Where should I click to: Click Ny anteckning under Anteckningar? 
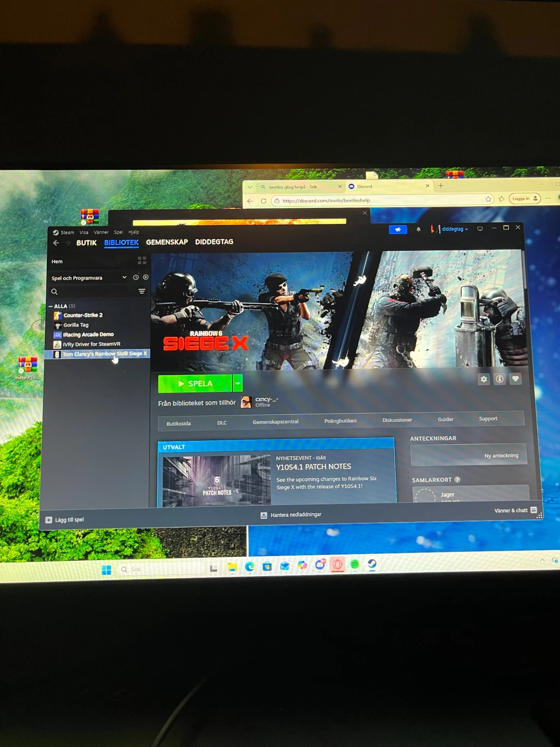pyautogui.click(x=501, y=455)
